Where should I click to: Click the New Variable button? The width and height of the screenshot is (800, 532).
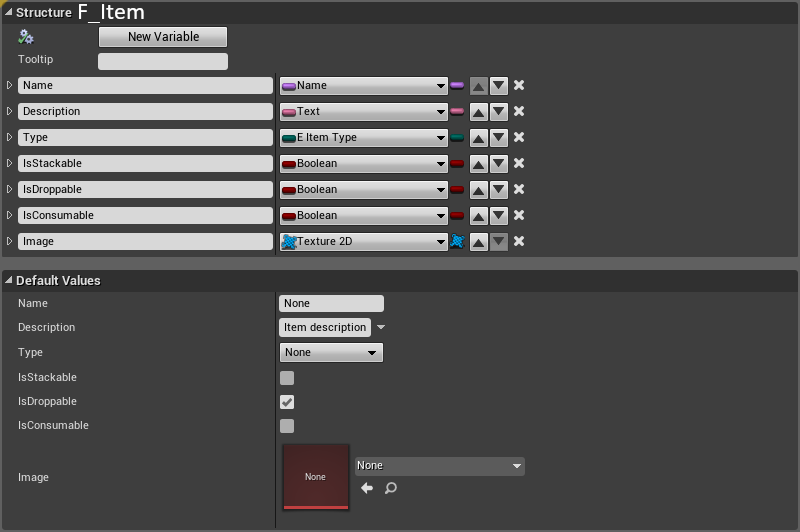click(x=163, y=37)
